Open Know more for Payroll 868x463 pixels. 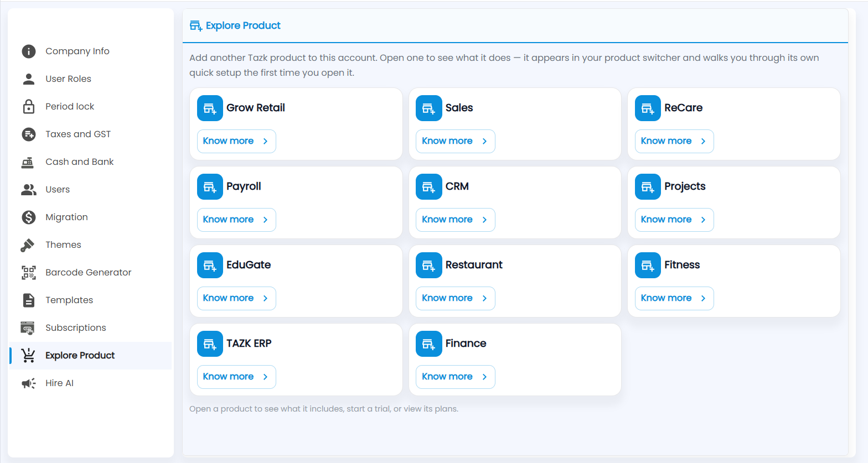[x=236, y=220]
